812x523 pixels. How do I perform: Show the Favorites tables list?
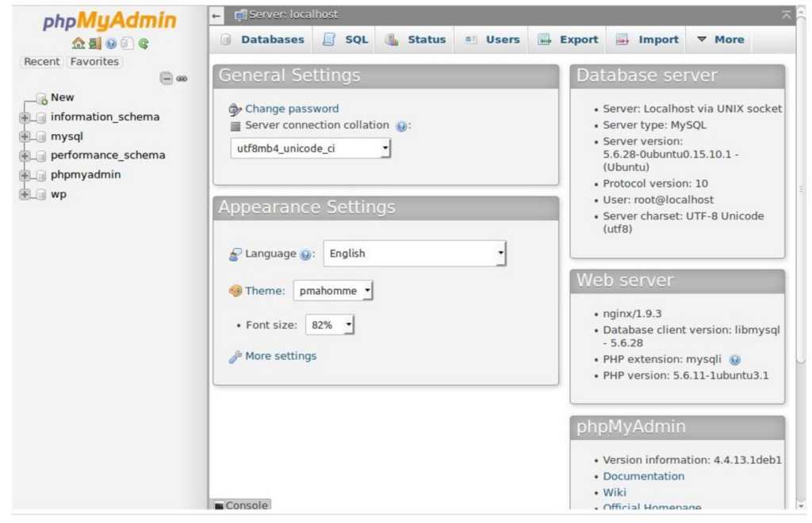point(94,62)
